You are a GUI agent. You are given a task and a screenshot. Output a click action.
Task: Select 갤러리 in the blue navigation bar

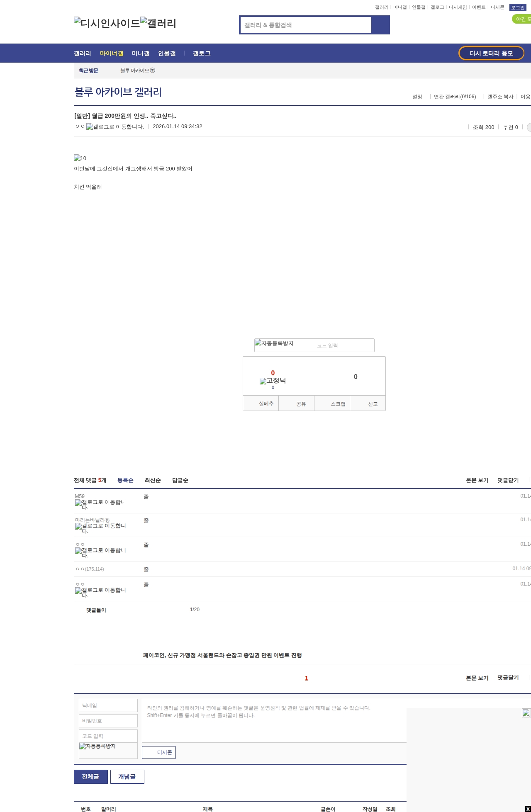83,53
